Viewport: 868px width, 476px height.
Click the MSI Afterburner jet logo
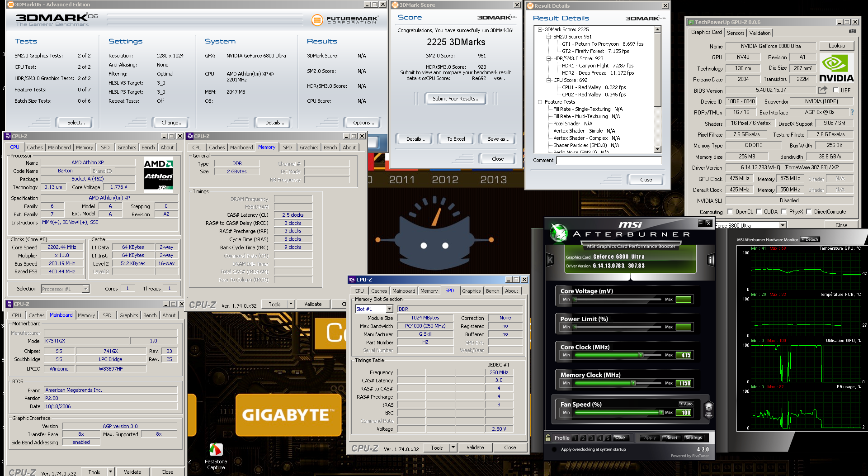point(559,233)
